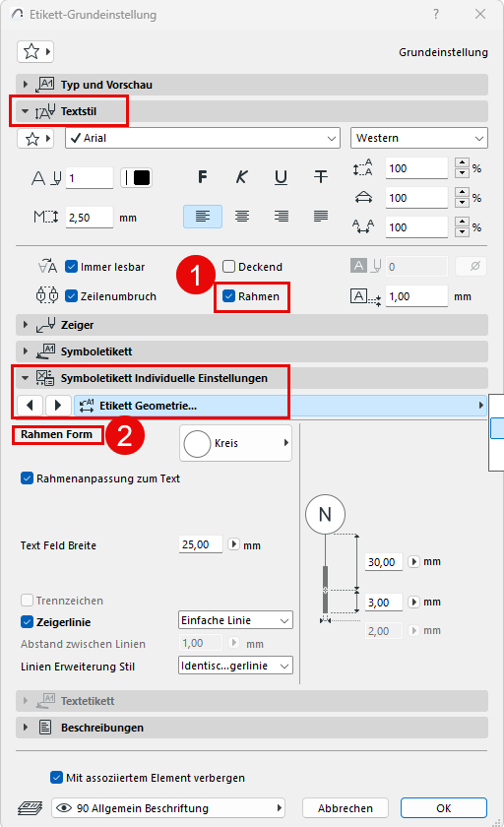The width and height of the screenshot is (504, 827).
Task: Click the Abbrechen button
Action: point(346,808)
